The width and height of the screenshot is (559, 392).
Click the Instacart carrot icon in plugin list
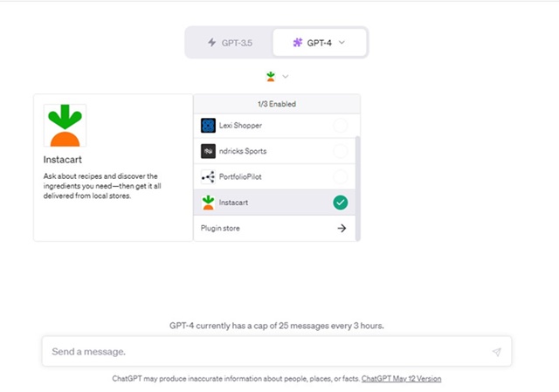208,203
